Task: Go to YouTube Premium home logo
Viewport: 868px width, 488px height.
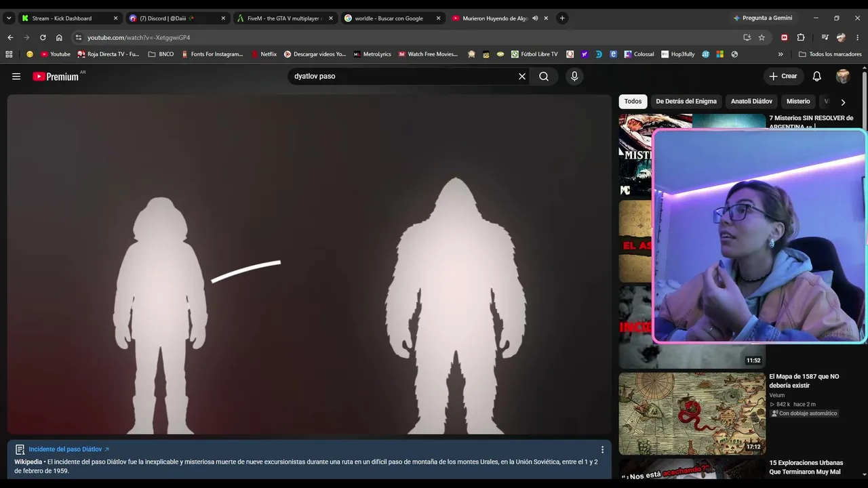Action: pos(56,77)
